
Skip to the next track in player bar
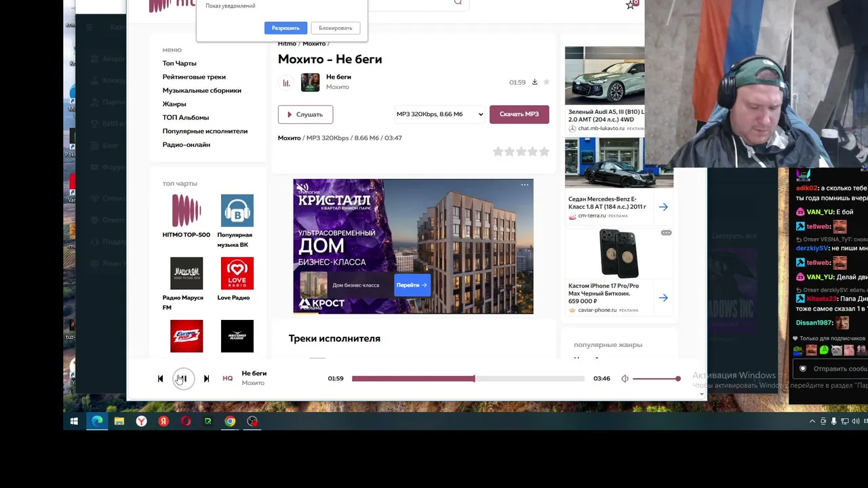pyautogui.click(x=206, y=379)
